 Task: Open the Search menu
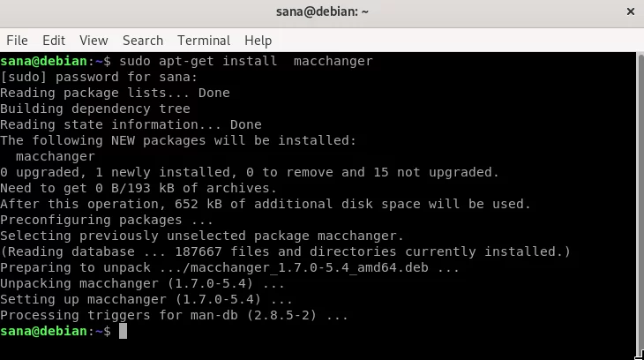[143, 41]
